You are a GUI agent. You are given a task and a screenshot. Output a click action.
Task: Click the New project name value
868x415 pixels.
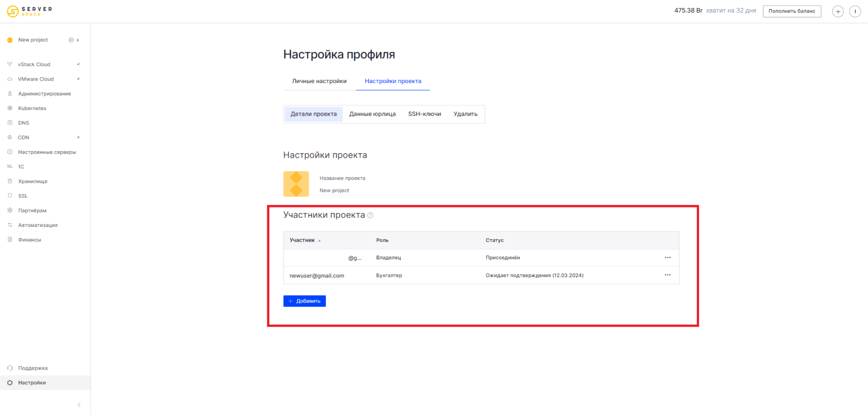(x=334, y=191)
